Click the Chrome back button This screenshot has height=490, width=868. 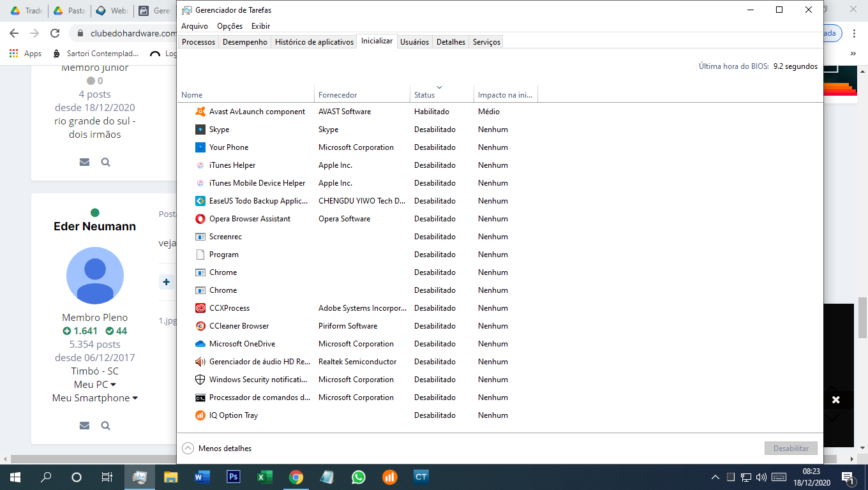click(x=14, y=33)
